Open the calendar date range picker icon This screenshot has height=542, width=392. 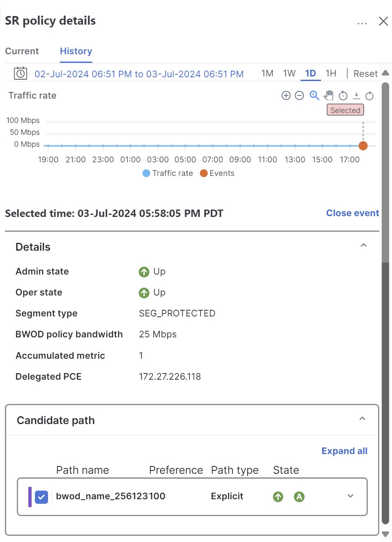[21, 73]
